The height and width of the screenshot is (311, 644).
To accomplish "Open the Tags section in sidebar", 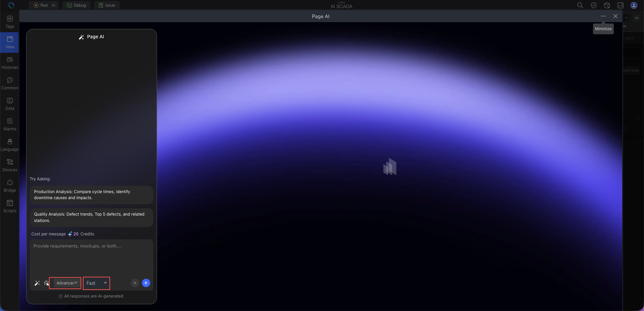I will 10,22.
